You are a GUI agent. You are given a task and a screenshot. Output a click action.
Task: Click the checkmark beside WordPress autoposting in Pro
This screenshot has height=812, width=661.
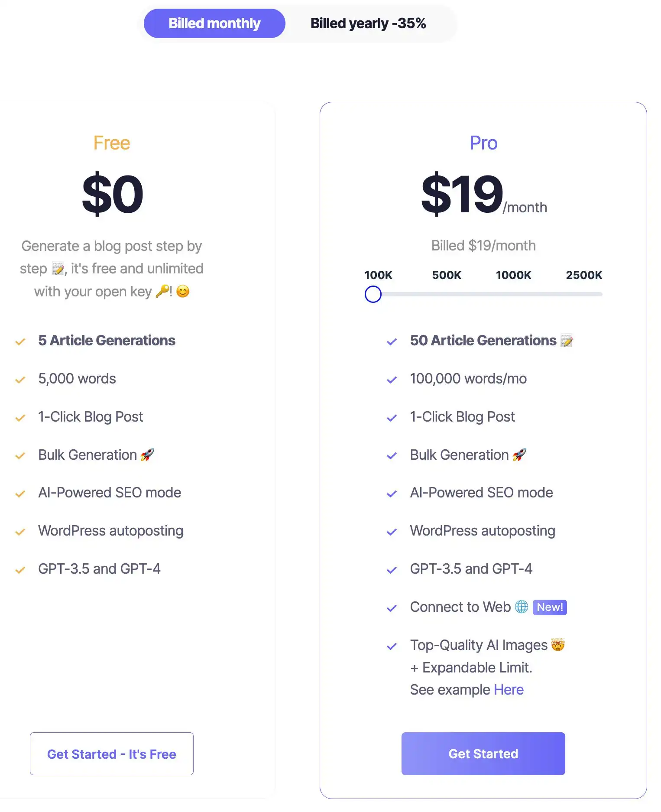coord(391,531)
